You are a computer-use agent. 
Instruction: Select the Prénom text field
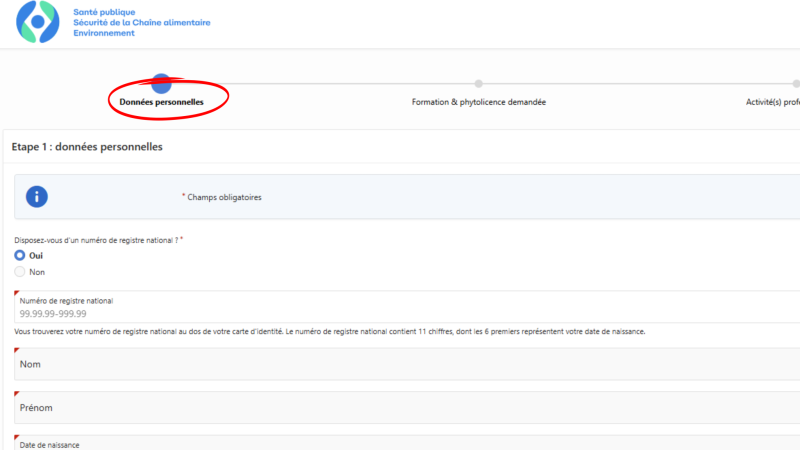tap(400, 408)
